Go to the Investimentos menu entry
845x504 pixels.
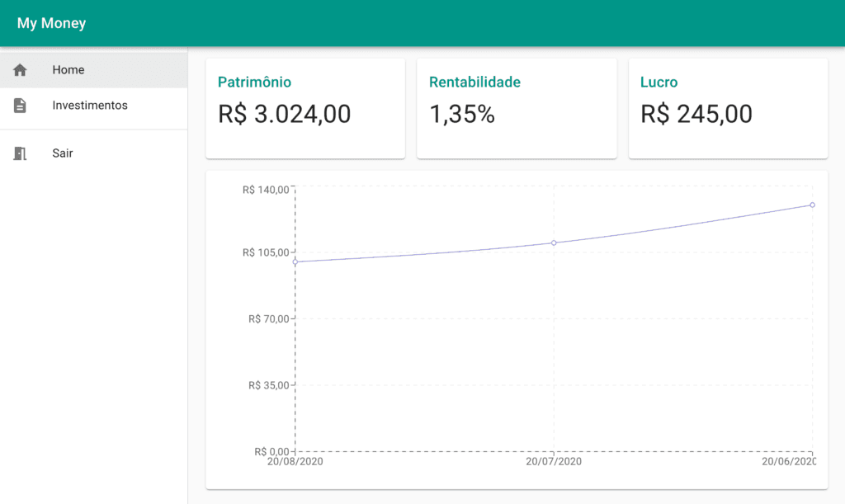pos(90,106)
